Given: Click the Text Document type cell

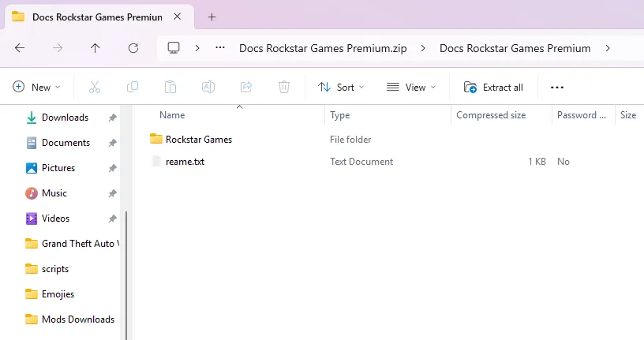Looking at the screenshot, I should 361,162.
